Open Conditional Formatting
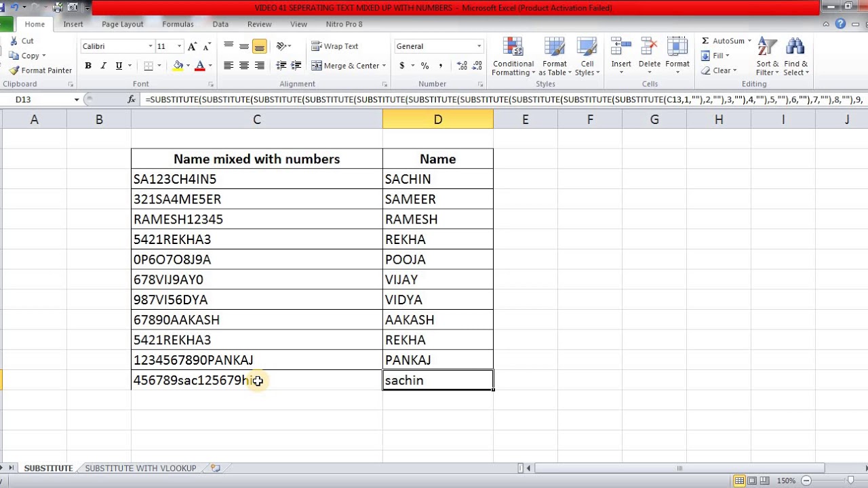Screen dimensions: 868x488 pos(513,57)
